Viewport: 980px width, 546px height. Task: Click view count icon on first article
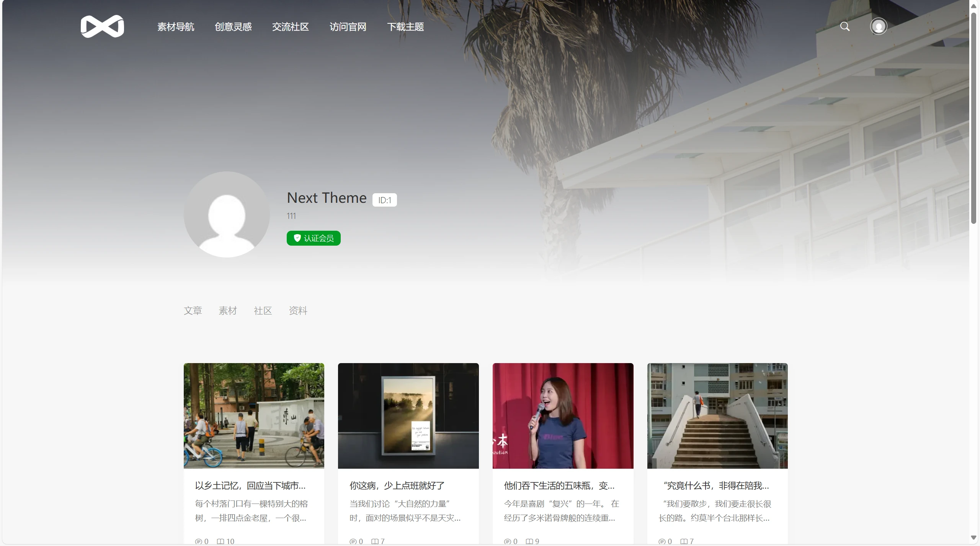point(220,541)
